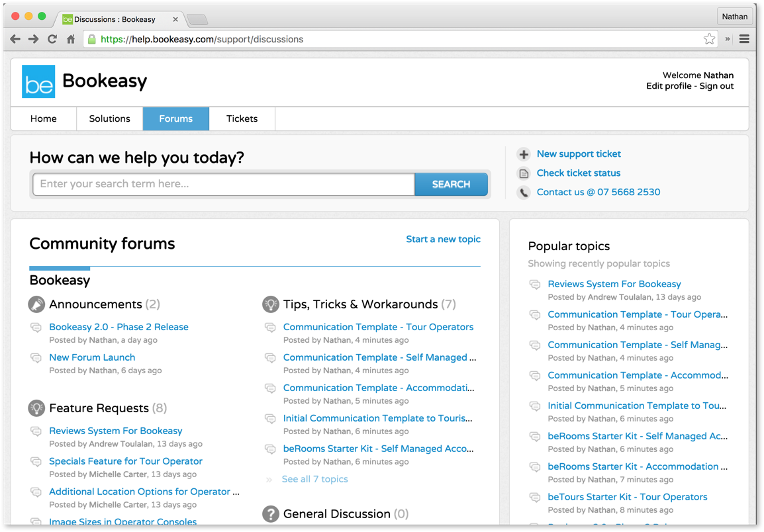Viewport: 764px width, 532px height.
Task: Click chat icon beside Communication Template - Tour Operators in Tips list
Action: pyautogui.click(x=270, y=328)
